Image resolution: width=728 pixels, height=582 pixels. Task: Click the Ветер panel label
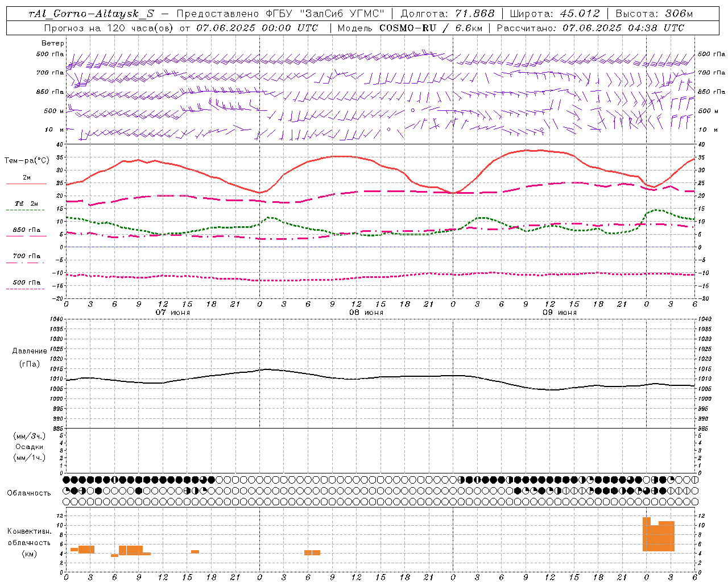tap(53, 43)
